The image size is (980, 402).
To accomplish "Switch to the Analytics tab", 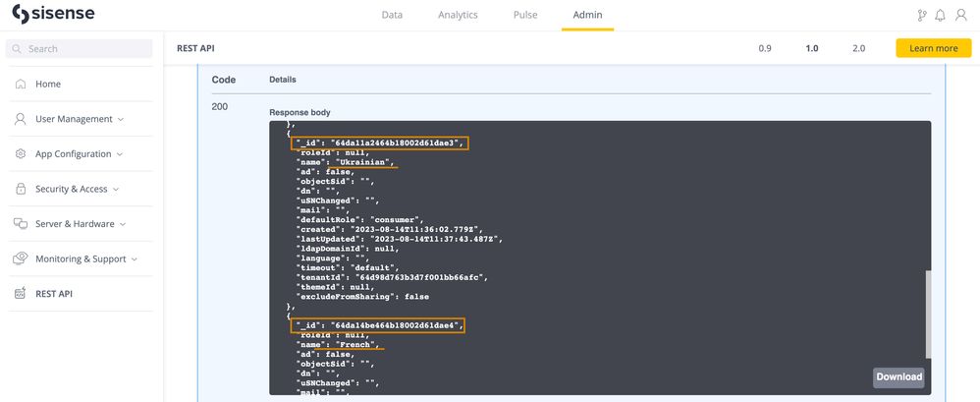I will 458,16.
